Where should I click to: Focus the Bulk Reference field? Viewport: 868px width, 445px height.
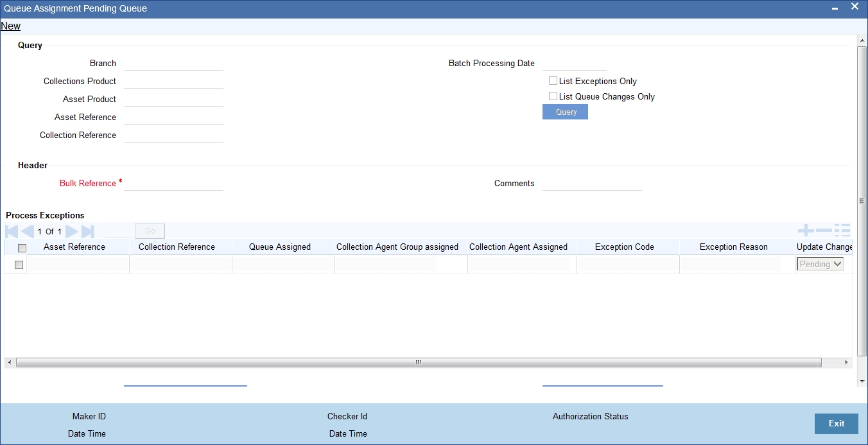(173, 183)
